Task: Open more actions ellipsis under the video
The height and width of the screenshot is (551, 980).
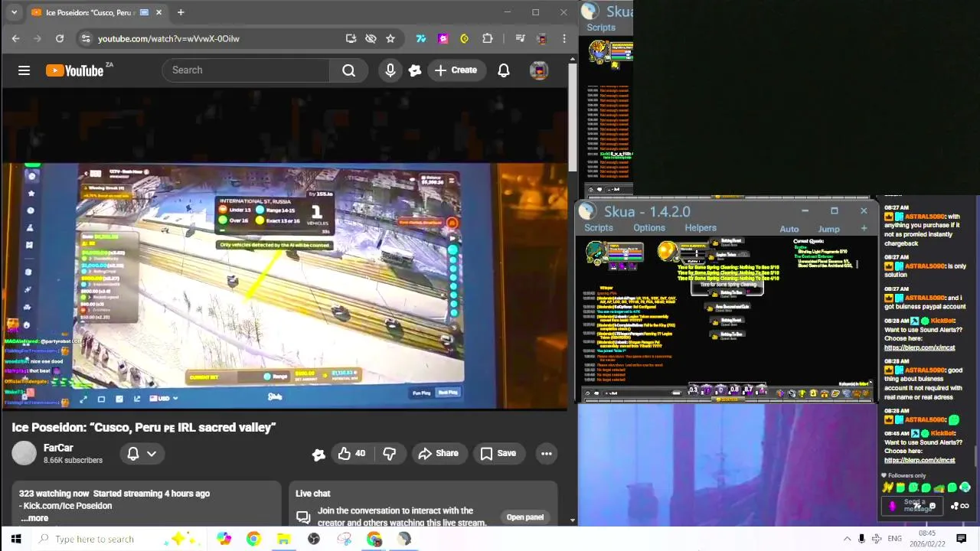Action: coord(547,453)
